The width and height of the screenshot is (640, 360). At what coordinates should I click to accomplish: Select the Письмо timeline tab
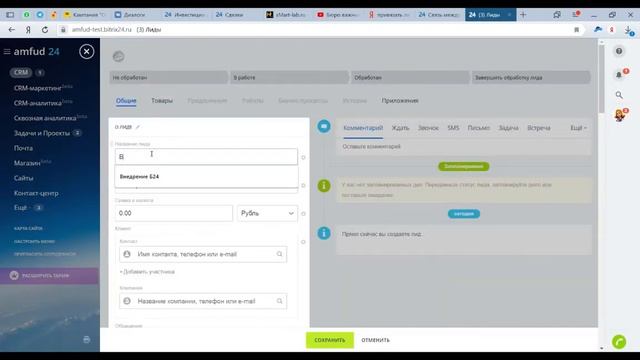(479, 128)
